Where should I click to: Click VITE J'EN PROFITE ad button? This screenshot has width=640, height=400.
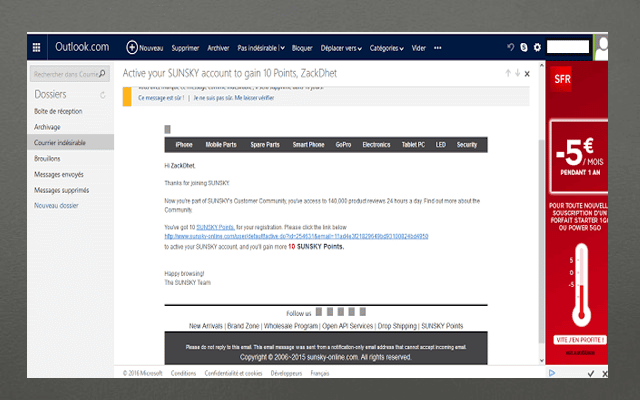[x=580, y=340]
